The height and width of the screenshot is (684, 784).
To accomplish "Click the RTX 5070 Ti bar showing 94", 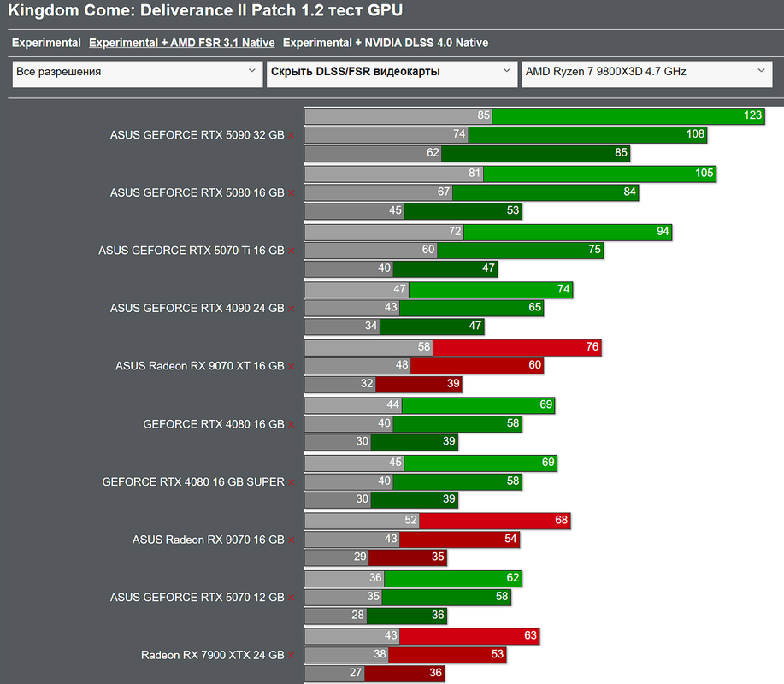I will 568,232.
